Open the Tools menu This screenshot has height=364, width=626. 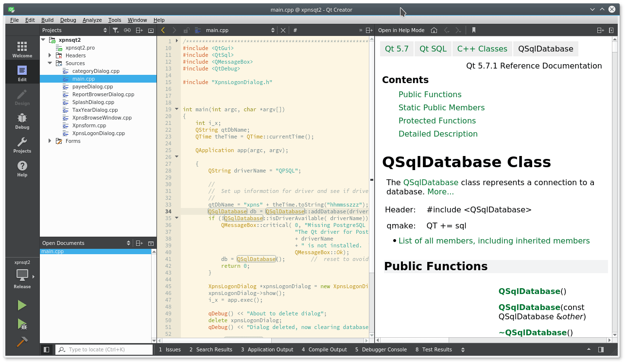point(115,20)
